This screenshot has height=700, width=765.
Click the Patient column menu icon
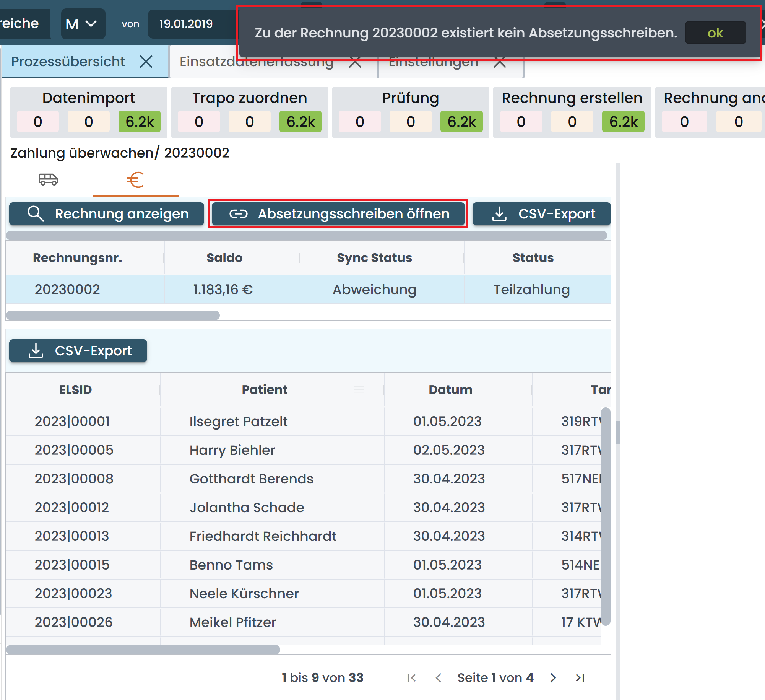point(359,390)
